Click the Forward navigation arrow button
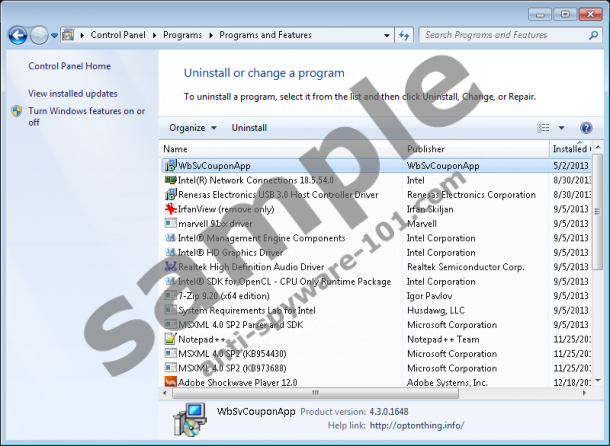This screenshot has width=610, height=446. (40, 35)
